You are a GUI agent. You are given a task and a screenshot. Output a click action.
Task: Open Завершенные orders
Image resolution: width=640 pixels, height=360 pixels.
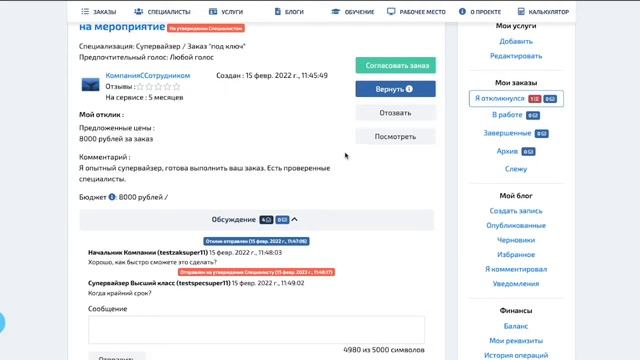click(507, 133)
